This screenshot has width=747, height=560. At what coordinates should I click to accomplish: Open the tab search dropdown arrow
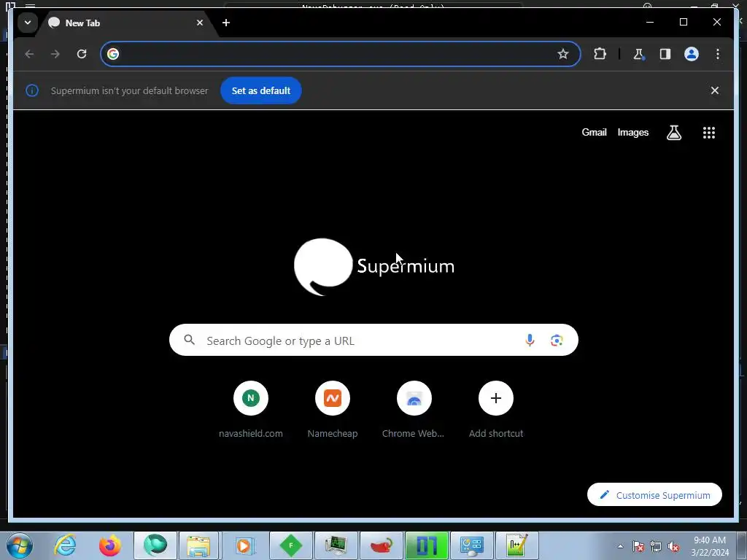(x=28, y=23)
